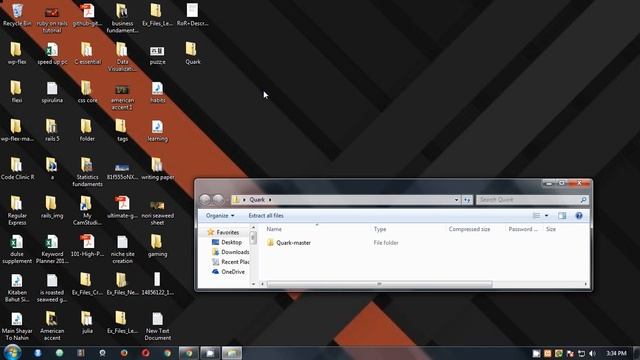
Task: Select the 'writing paper' folder icon
Action: pos(157,169)
